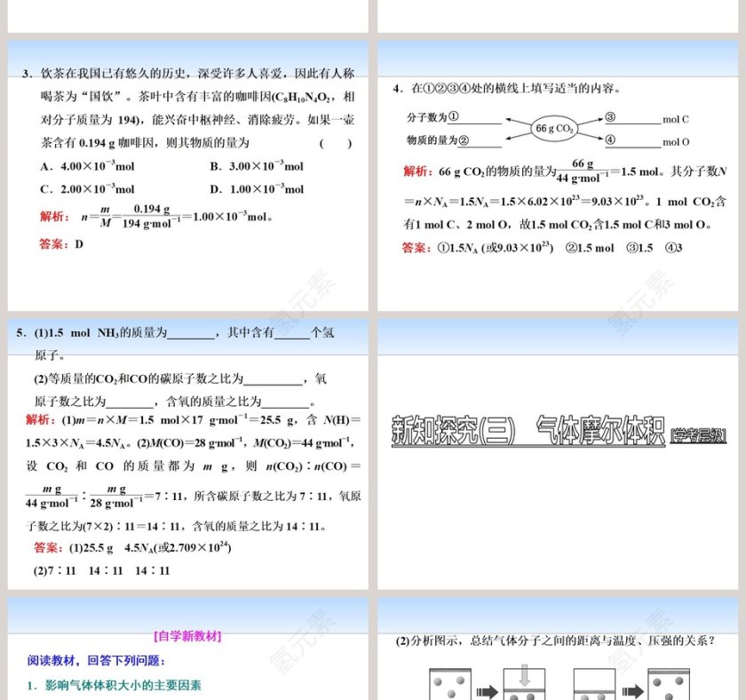Click the blank line after 1.5 mol NH₃的质量为
The image size is (746, 700).
click(x=190, y=333)
